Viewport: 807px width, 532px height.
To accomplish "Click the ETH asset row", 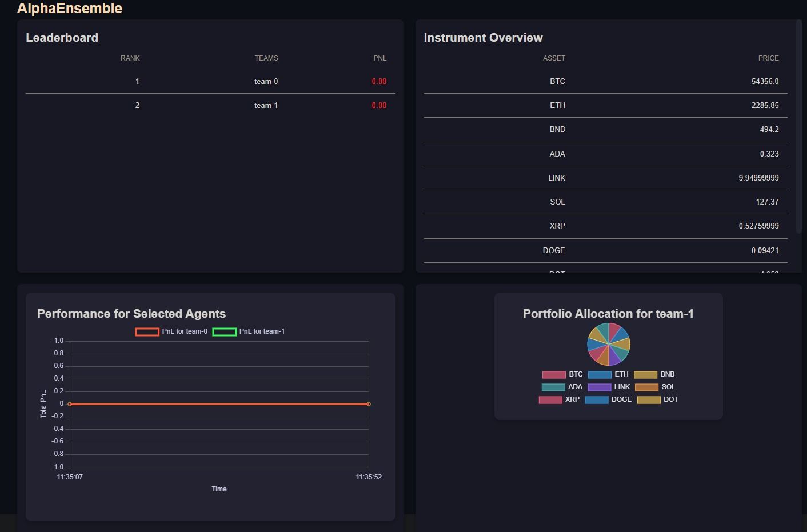I will click(606, 106).
